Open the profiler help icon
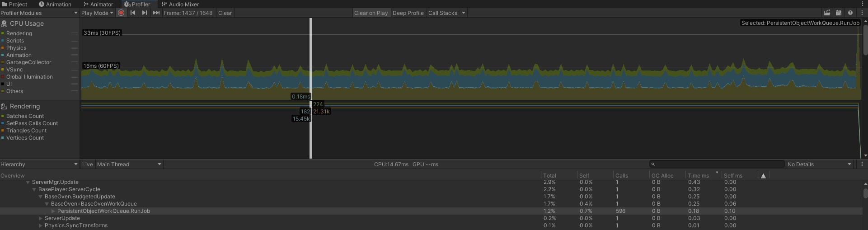 (850, 13)
